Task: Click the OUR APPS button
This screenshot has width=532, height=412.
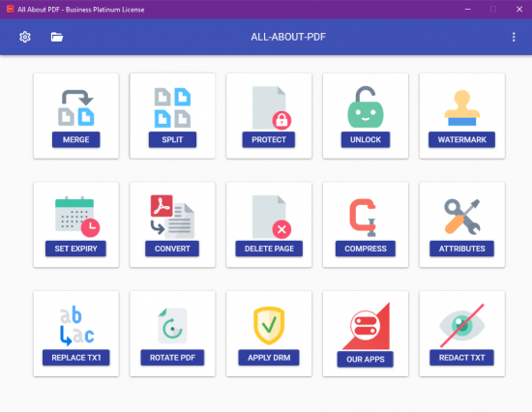Action: 366,359
